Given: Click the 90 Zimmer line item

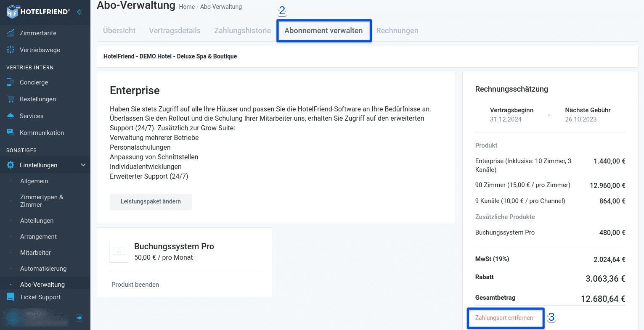Looking at the screenshot, I should [523, 185].
